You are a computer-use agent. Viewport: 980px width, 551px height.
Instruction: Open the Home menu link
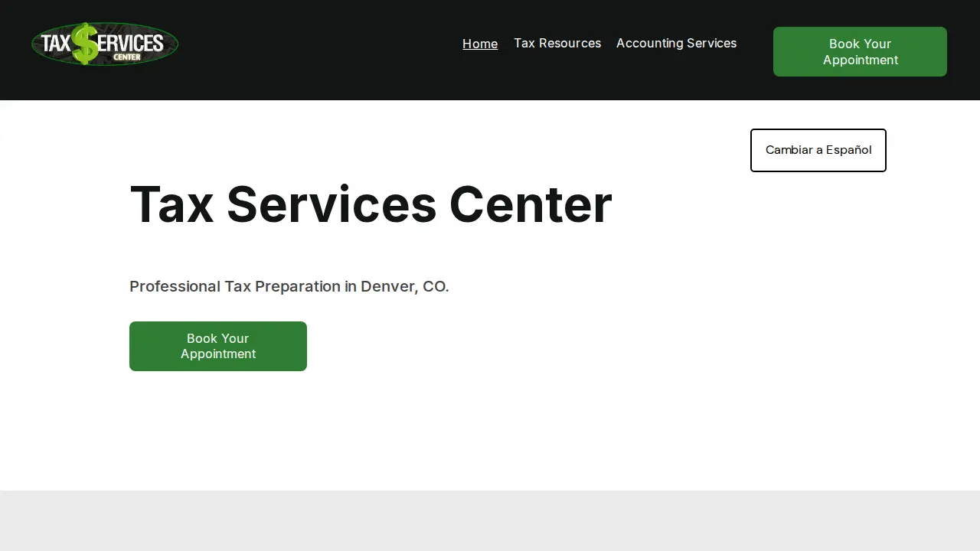click(x=480, y=44)
